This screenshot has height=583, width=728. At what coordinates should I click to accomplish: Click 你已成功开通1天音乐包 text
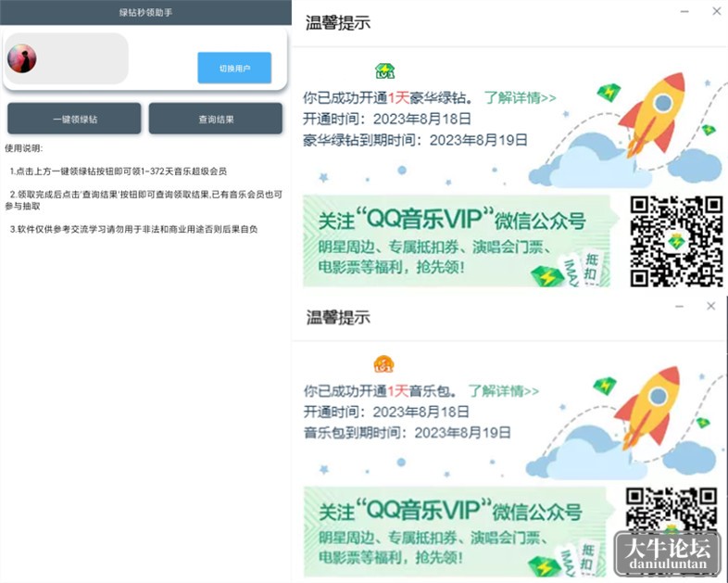[x=380, y=391]
